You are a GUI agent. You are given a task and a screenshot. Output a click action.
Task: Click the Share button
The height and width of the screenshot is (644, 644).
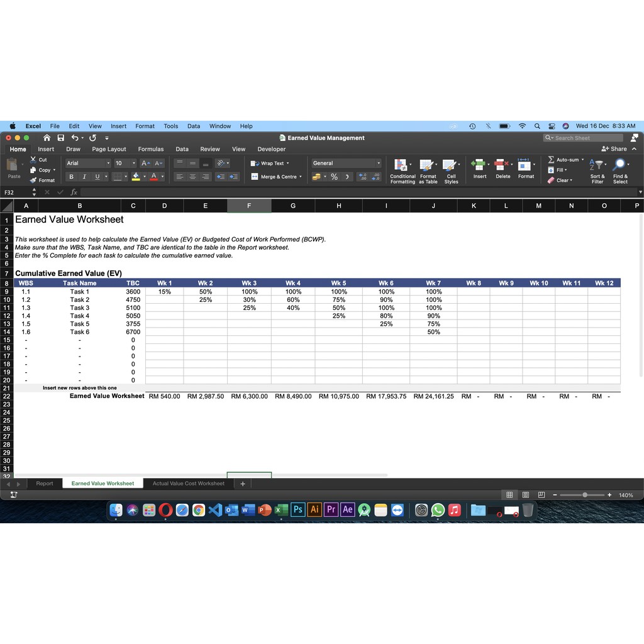(614, 149)
